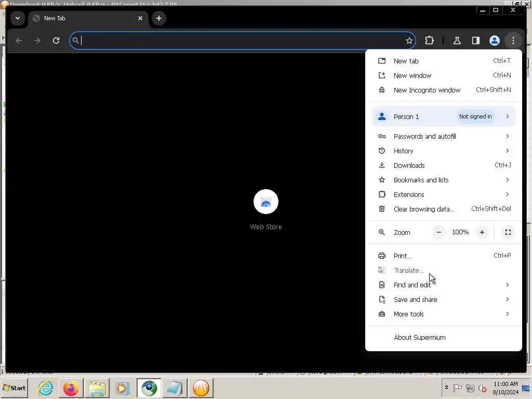The image size is (532, 399).
Task: Launch Firefox from the taskbar
Action: click(71, 388)
